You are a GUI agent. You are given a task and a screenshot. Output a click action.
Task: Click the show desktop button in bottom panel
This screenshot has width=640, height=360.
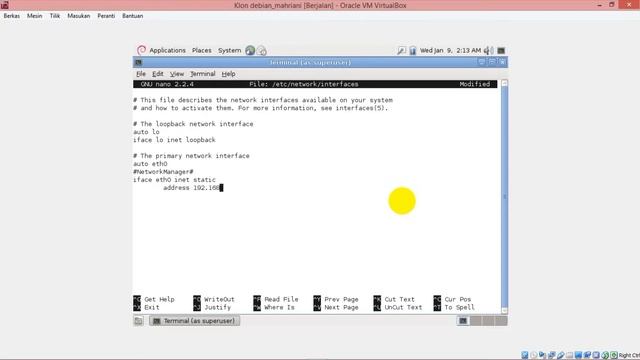[138, 321]
